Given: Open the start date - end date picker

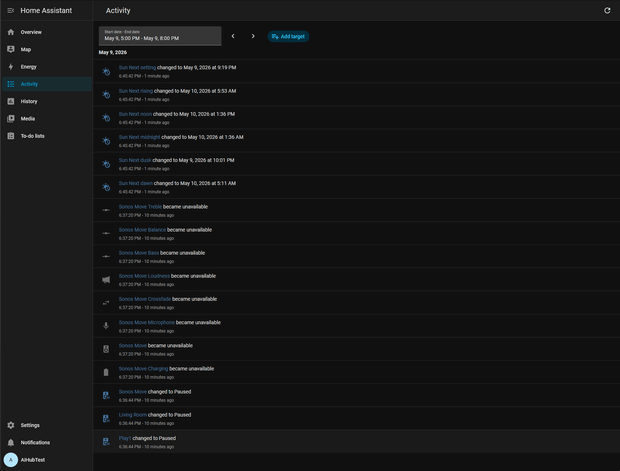Looking at the screenshot, I should (160, 36).
